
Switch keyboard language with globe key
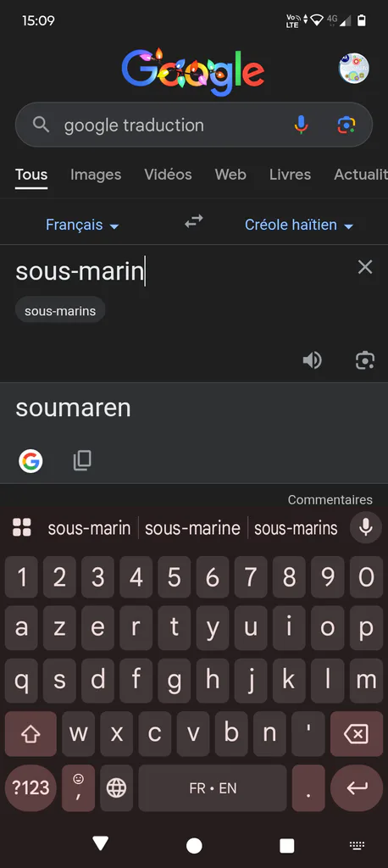pyautogui.click(x=116, y=787)
